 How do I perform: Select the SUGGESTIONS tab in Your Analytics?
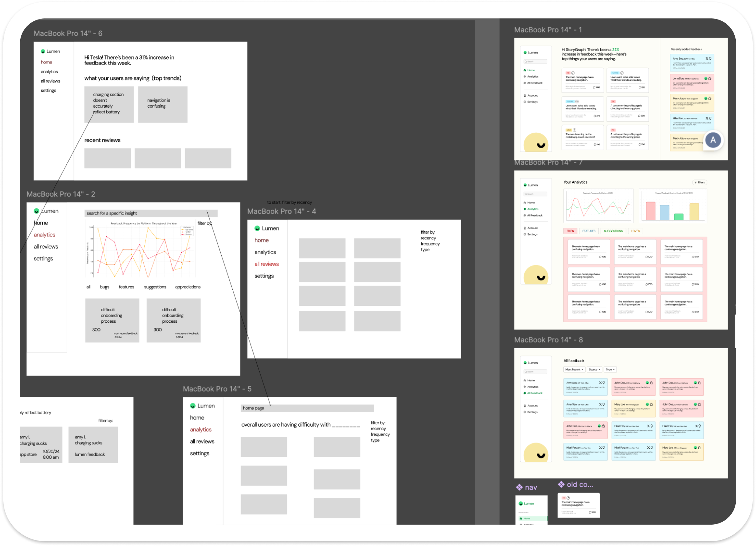[x=613, y=231]
